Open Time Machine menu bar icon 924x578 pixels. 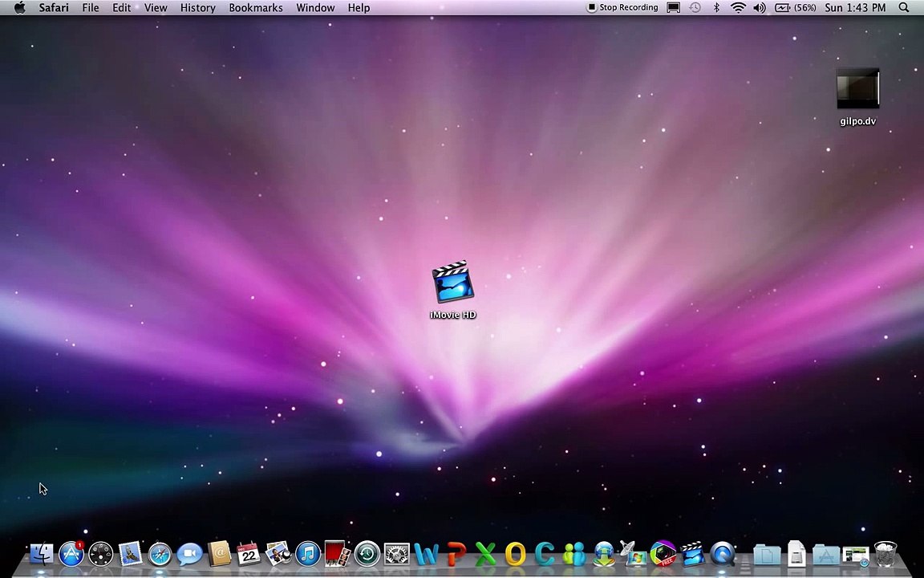(695, 8)
